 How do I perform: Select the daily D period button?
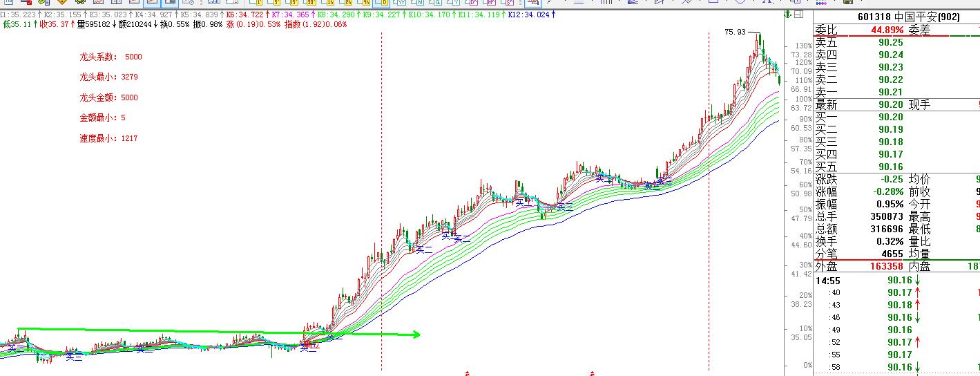(x=381, y=3)
